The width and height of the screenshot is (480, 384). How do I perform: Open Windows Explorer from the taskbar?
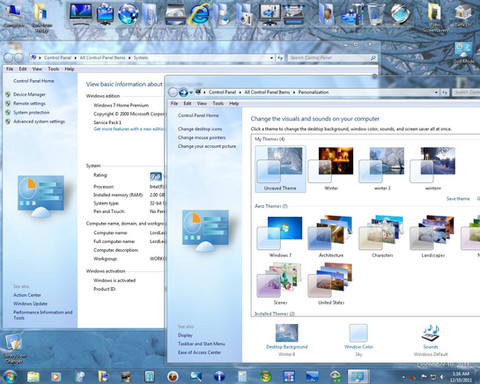point(33,377)
